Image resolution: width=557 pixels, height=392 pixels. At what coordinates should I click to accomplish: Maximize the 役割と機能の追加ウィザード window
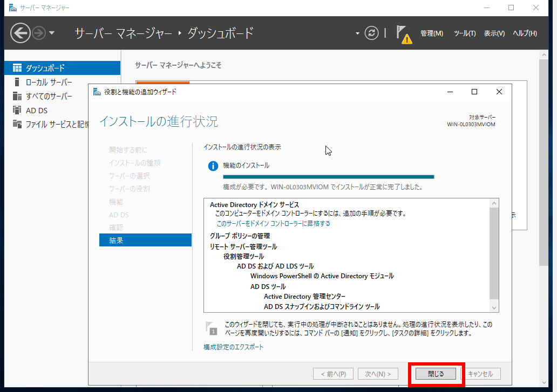pos(474,92)
